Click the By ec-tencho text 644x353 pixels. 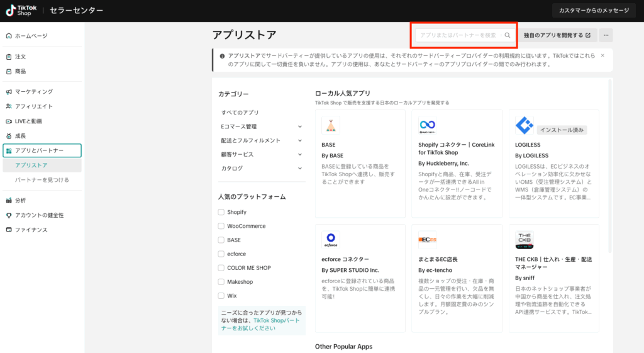(435, 270)
